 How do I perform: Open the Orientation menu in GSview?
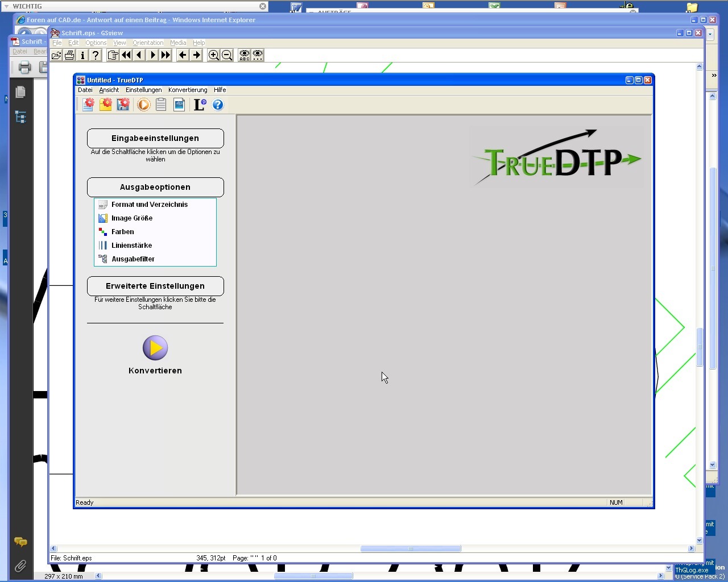(x=148, y=43)
